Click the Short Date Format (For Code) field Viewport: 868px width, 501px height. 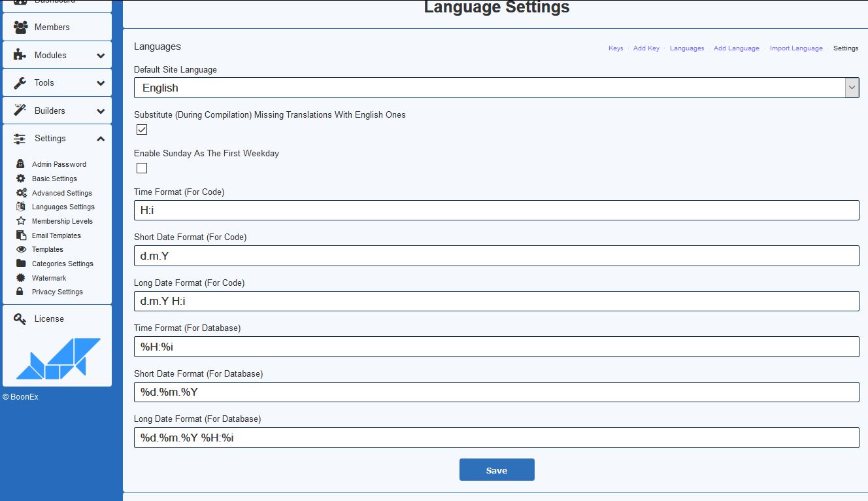coord(496,256)
